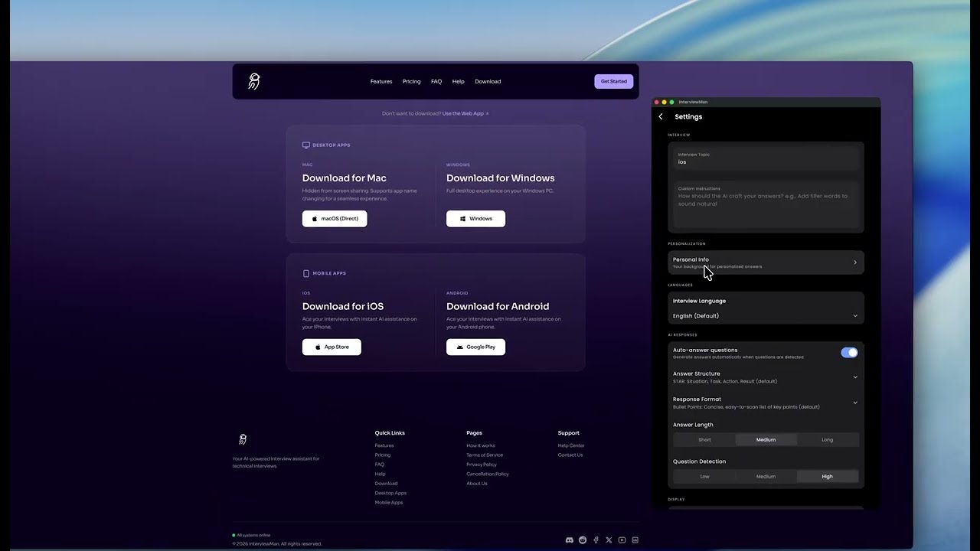The height and width of the screenshot is (551, 980).
Task: Follow the Use the Web App link
Action: pyautogui.click(x=465, y=113)
